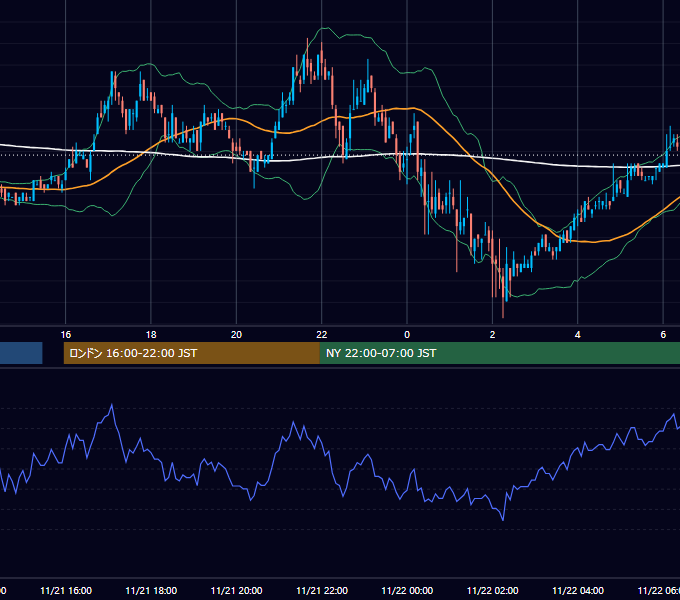Click the 11/21 16:00 date label

(x=66, y=590)
